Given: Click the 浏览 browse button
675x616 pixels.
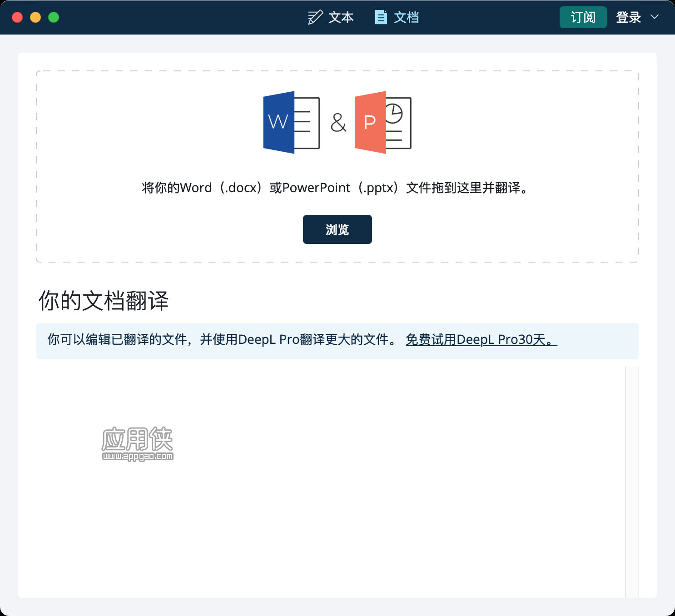Looking at the screenshot, I should (337, 229).
